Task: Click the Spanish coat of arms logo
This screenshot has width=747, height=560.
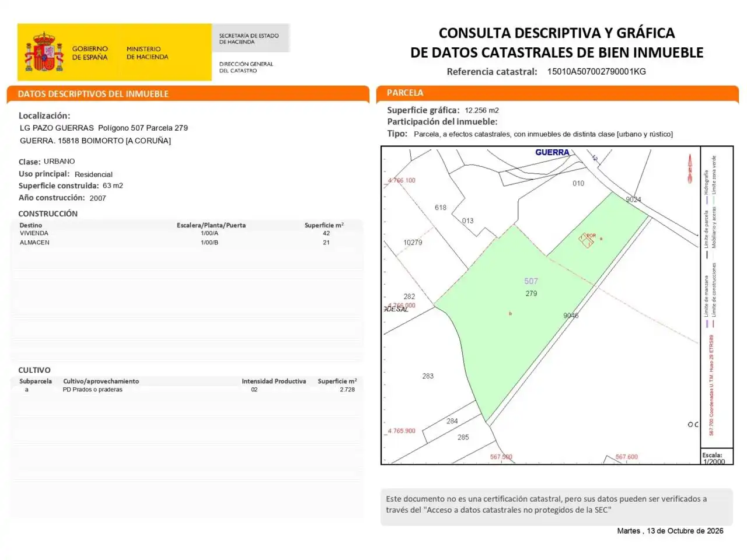Action: [x=44, y=52]
